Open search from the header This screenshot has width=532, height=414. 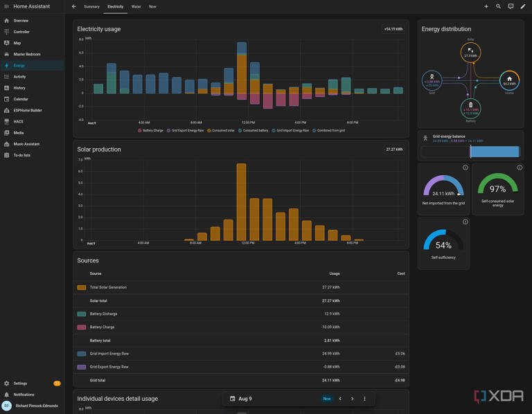pyautogui.click(x=498, y=6)
